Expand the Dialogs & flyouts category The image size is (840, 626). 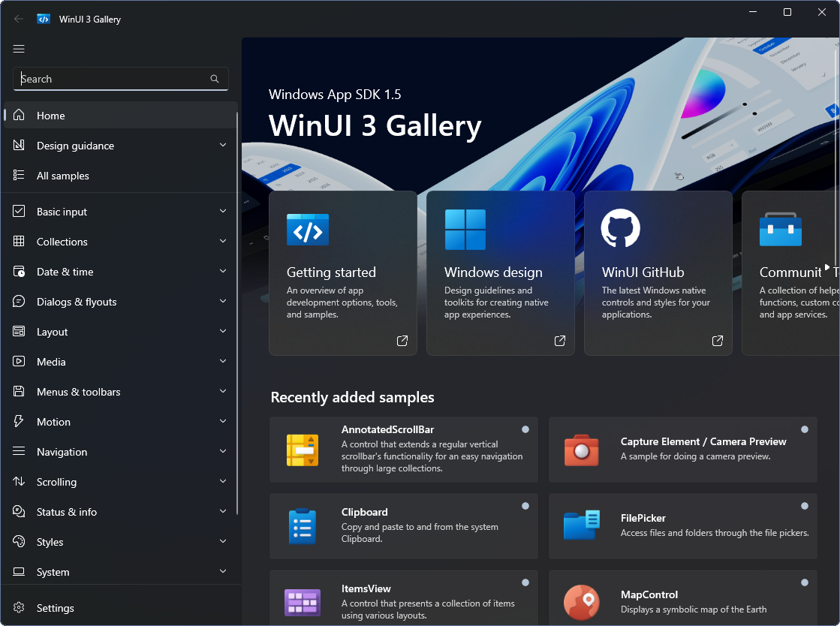(222, 301)
